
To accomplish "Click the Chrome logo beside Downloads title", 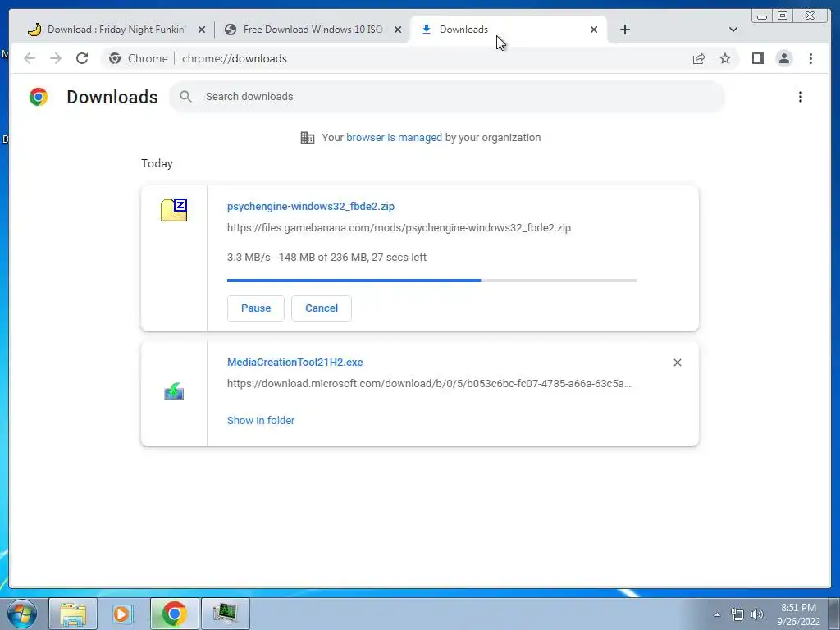I will 39,97.
